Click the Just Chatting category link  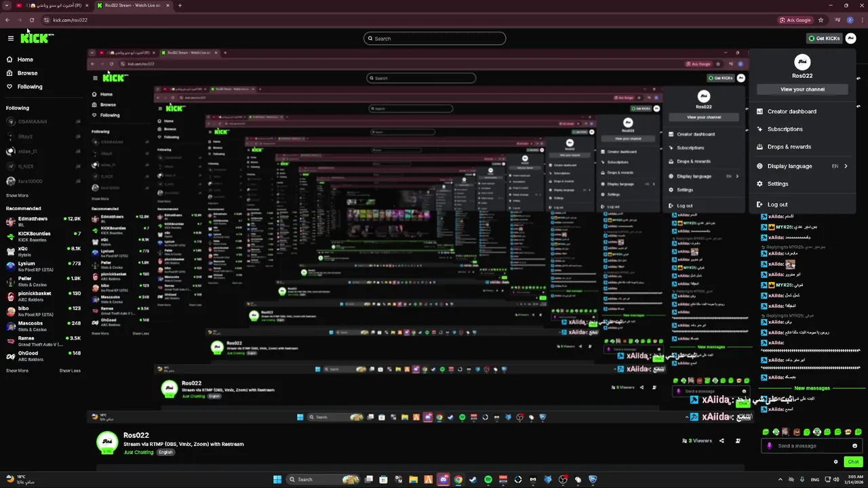tap(138, 452)
